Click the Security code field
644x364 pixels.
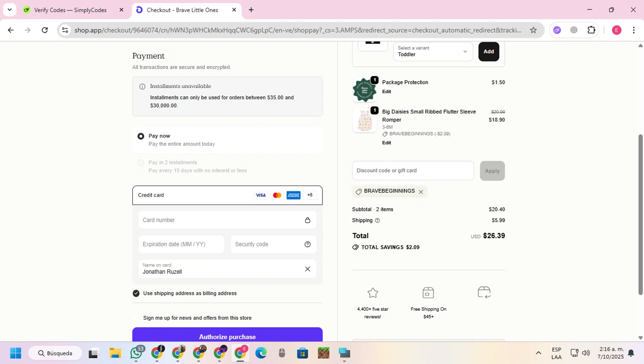pos(273,244)
